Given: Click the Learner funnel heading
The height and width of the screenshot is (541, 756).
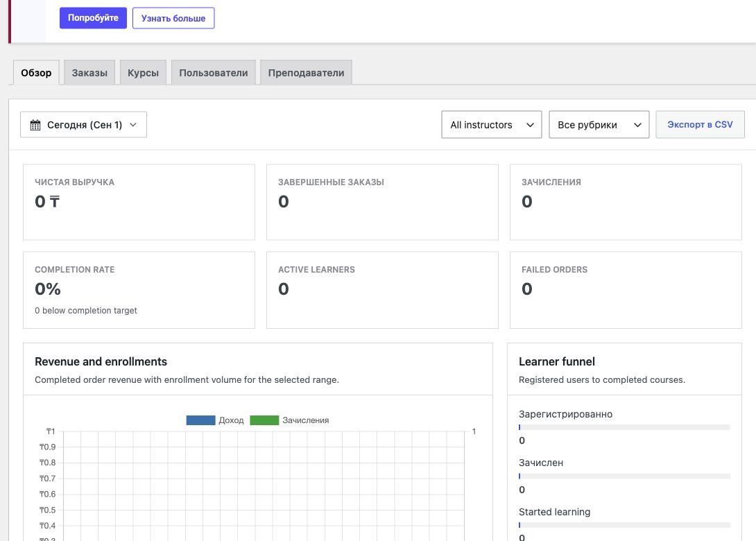Looking at the screenshot, I should coord(557,361).
